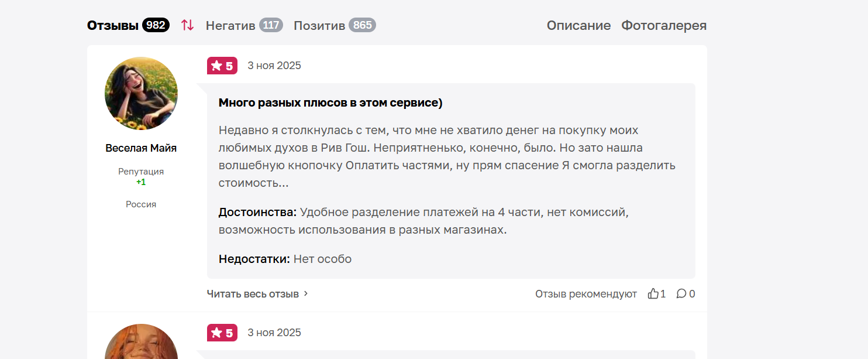Open the review title about плюсов в сервисе
This screenshot has height=359, width=868.
pyautogui.click(x=330, y=103)
